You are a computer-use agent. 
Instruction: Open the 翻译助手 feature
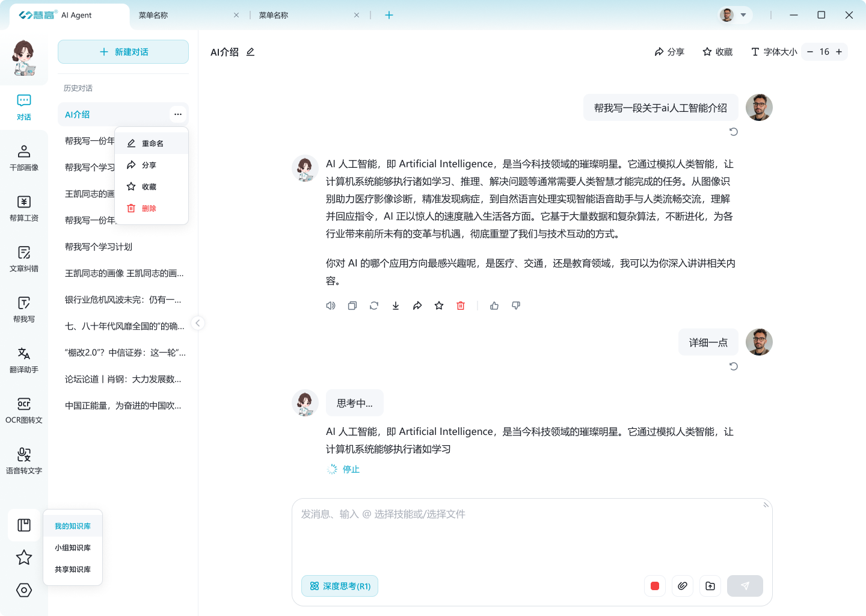[x=23, y=359]
